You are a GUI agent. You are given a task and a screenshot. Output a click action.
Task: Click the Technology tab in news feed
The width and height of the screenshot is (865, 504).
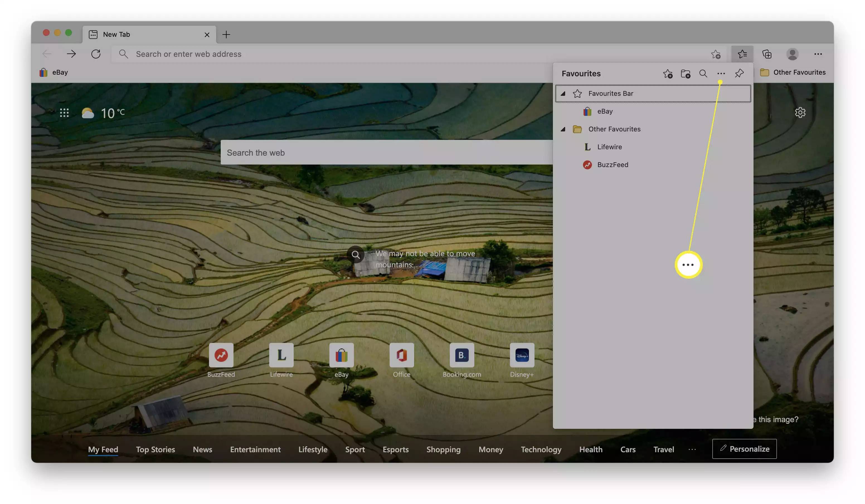tap(541, 449)
